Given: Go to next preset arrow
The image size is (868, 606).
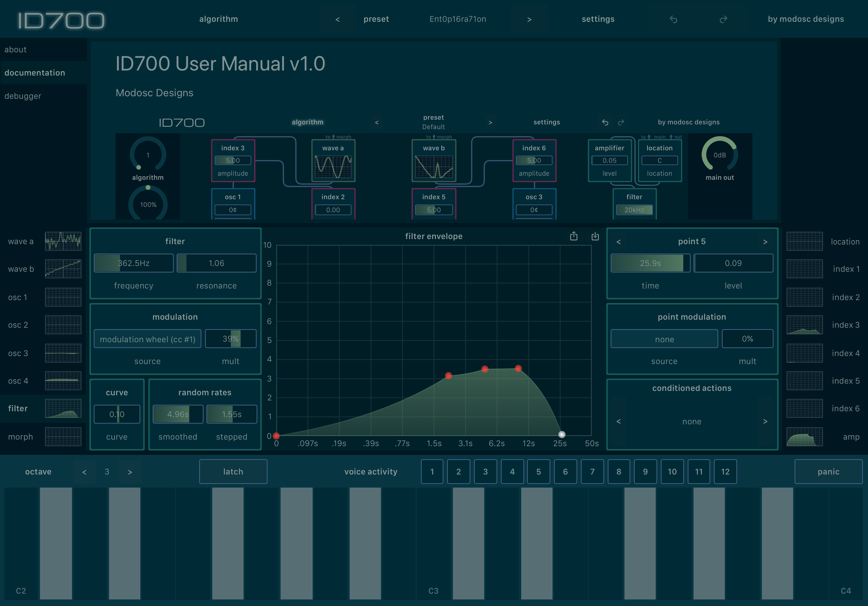Looking at the screenshot, I should 529,19.
